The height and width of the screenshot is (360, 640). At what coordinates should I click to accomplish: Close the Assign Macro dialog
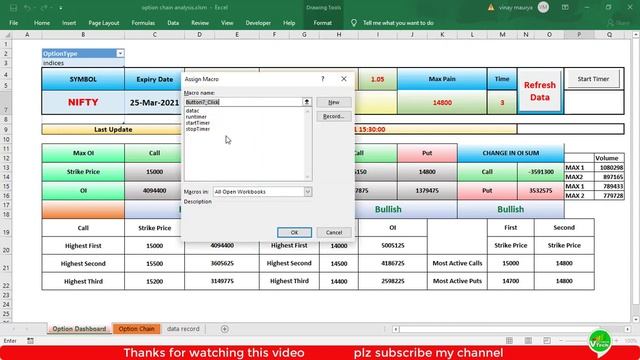(x=344, y=79)
